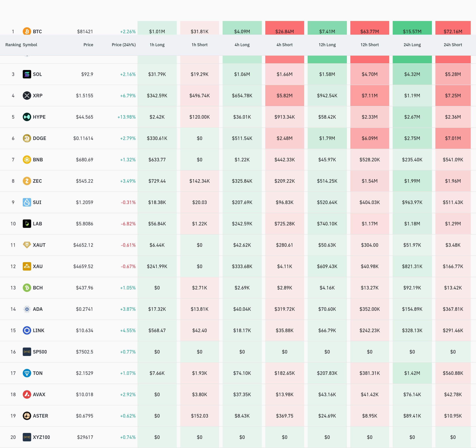476x448 pixels.
Task: Click ASTER 24h Long value $89.41K
Action: pos(412,416)
